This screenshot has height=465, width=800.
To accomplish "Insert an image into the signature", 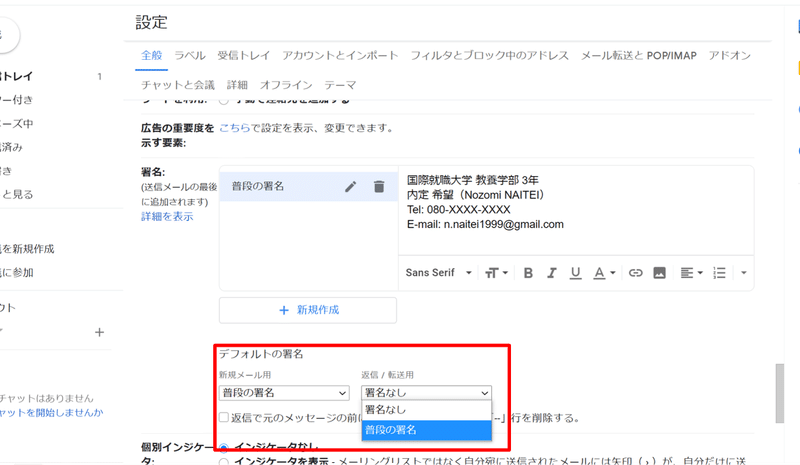I will pos(659,273).
